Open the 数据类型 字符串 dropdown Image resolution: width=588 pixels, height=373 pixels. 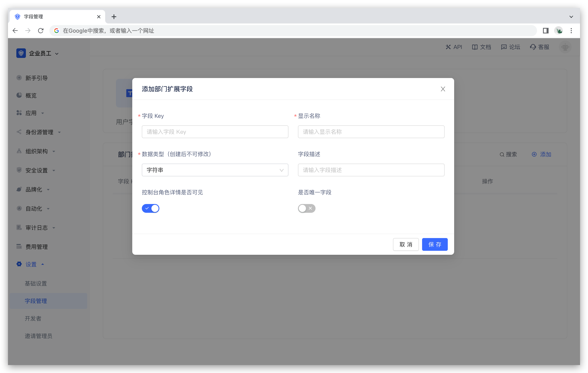pos(215,170)
